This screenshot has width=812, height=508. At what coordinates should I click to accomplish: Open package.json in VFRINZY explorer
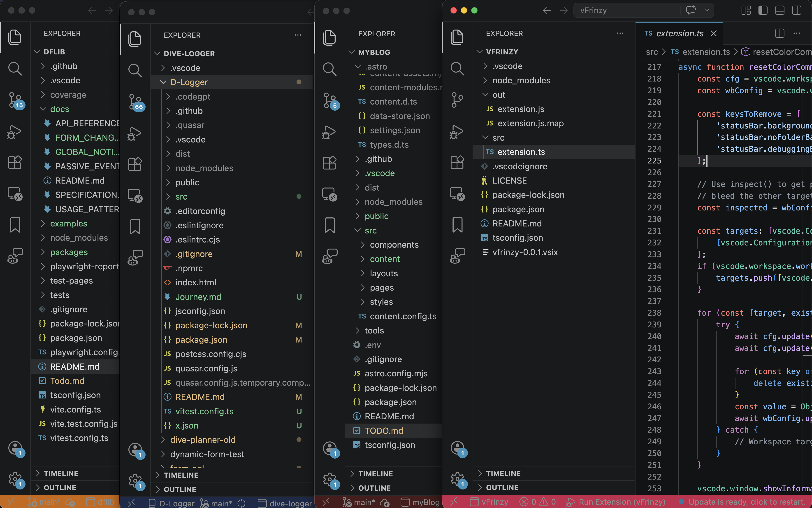click(554, 209)
